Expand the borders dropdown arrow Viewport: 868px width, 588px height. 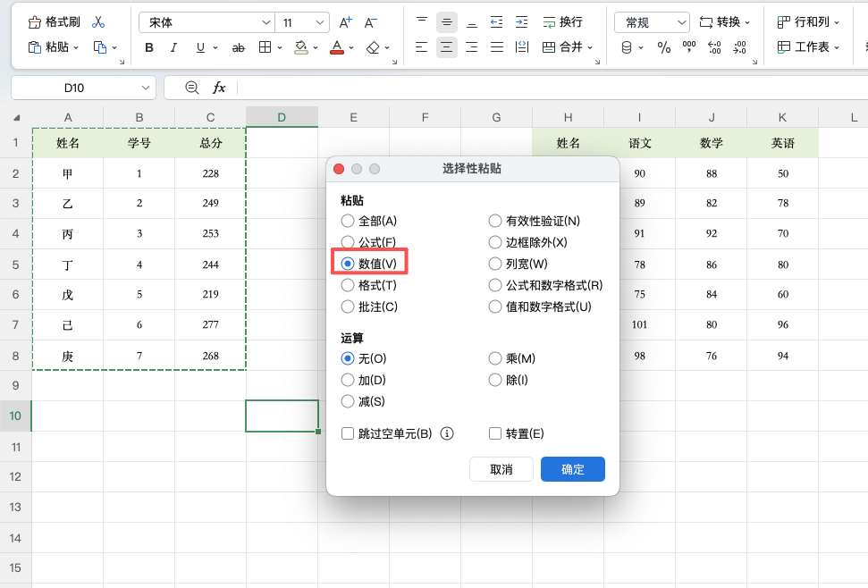pyautogui.click(x=280, y=48)
